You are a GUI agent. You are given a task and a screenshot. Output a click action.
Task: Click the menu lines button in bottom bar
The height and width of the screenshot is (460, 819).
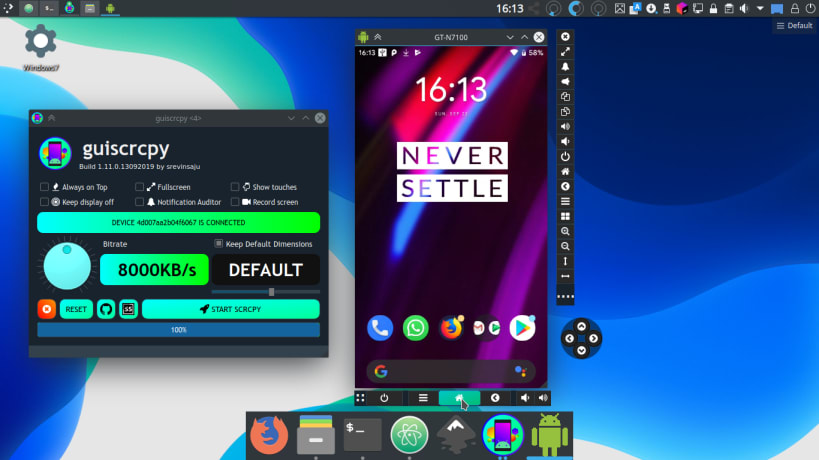tap(423, 398)
